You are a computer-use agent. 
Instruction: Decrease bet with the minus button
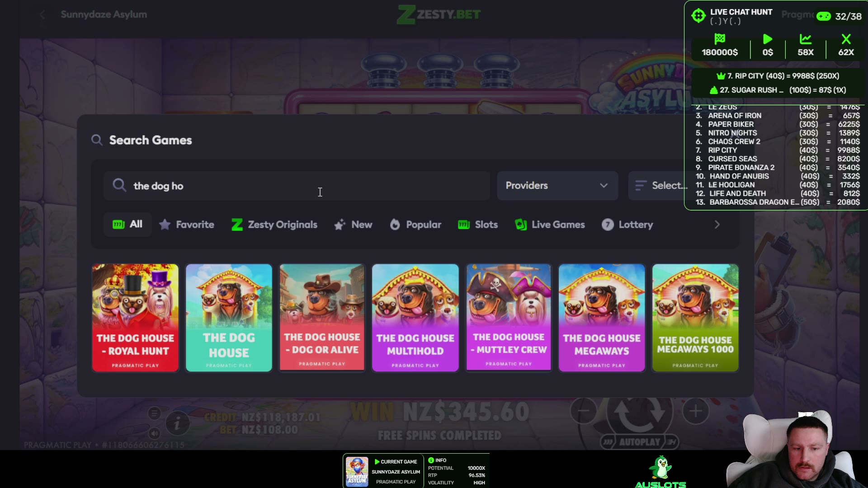click(584, 411)
